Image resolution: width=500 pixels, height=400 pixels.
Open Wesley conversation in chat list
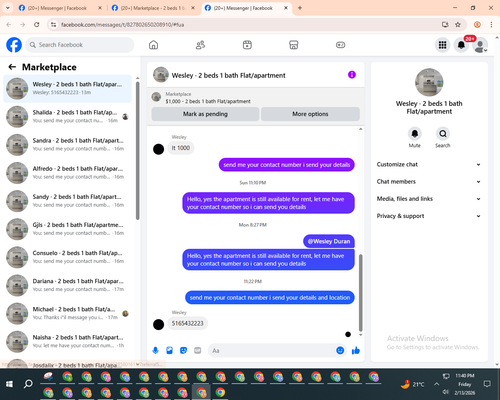[67, 88]
